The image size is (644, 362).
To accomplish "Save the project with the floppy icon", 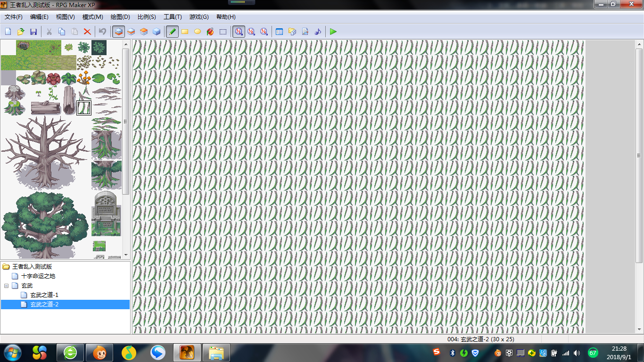I will 33,32.
